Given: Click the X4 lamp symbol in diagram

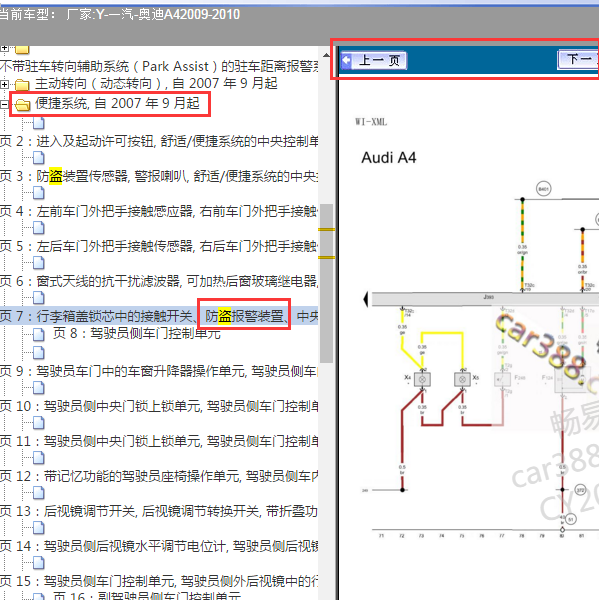Looking at the screenshot, I should pyautogui.click(x=422, y=380).
